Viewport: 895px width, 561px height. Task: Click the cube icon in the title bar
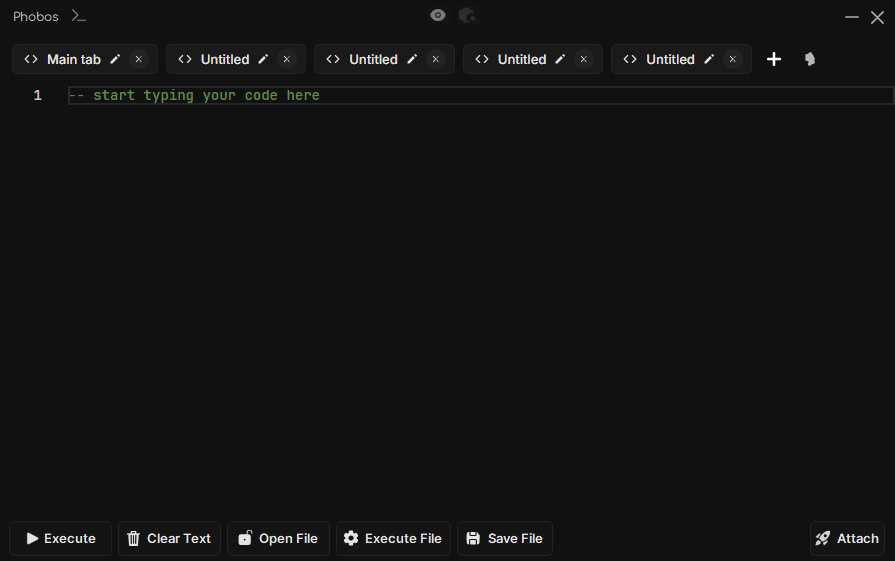coord(467,15)
